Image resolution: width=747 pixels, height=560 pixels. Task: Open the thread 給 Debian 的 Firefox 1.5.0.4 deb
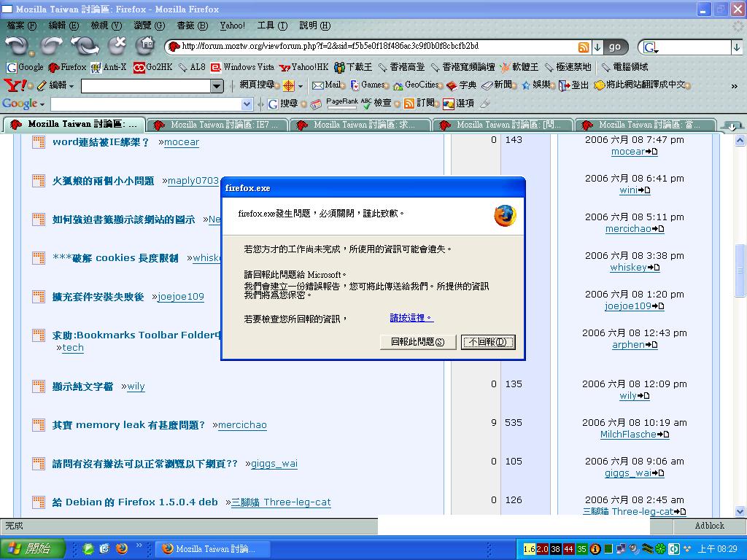pos(135,502)
